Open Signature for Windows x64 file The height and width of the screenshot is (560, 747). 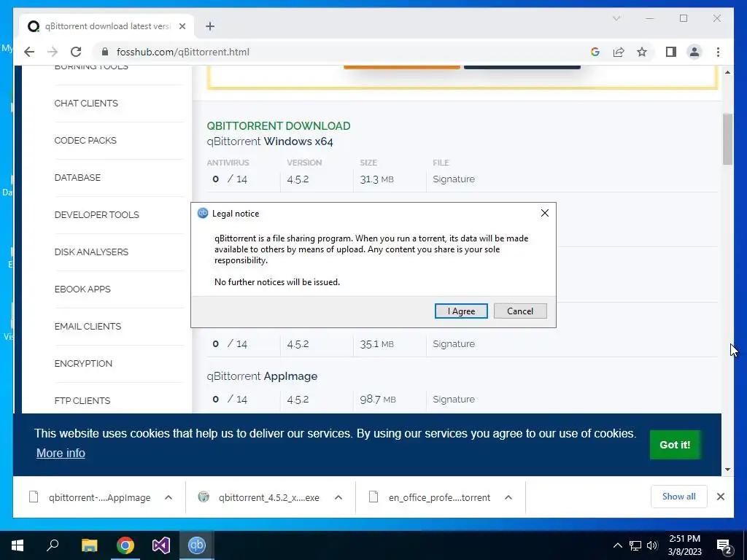(x=454, y=179)
